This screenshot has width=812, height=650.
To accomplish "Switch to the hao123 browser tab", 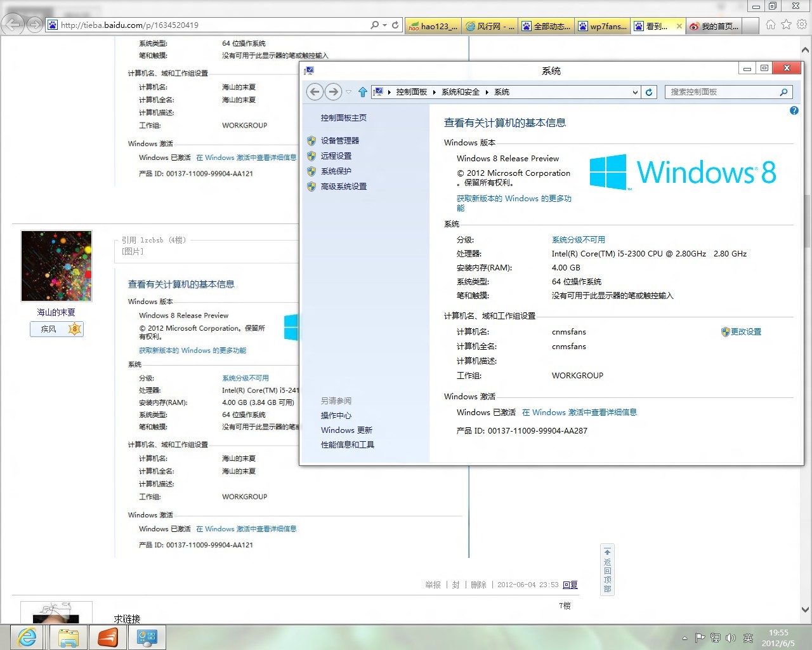I will click(433, 26).
